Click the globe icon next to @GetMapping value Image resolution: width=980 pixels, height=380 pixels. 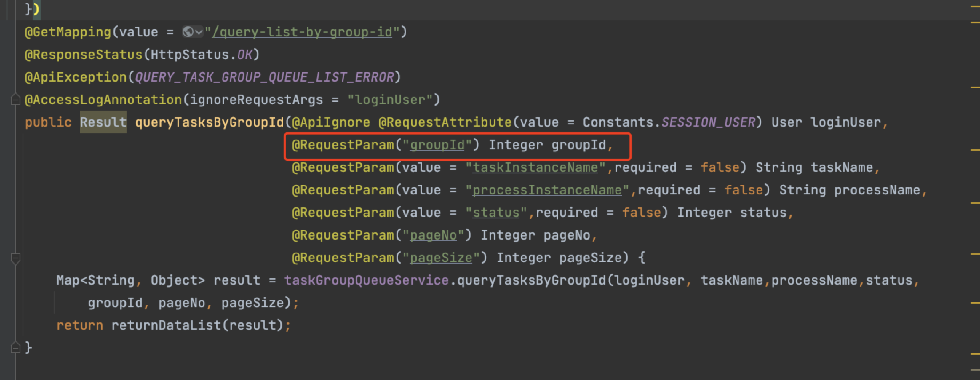point(188,32)
